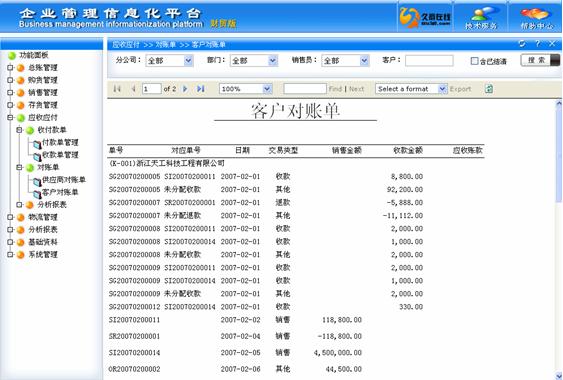Expand the 销售管理 tree node
This screenshot has width=563, height=380.
pyautogui.click(x=10, y=93)
